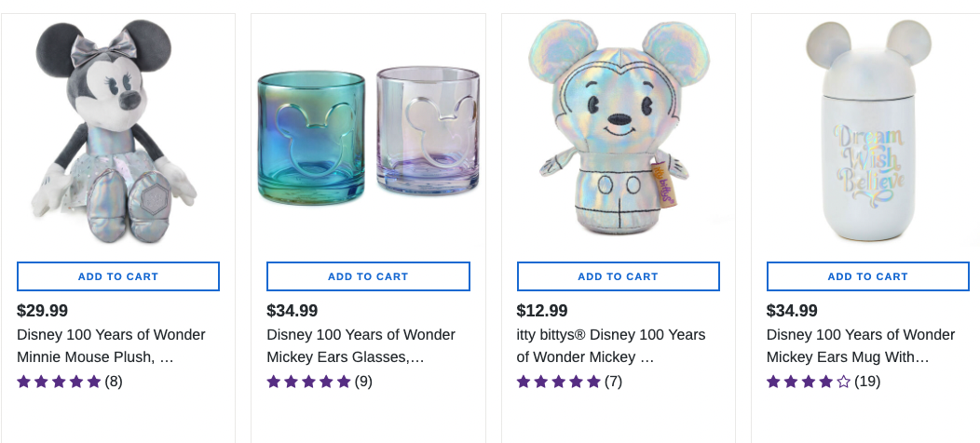Viewport: 980px width, 443px height.
Task: Click itty bittys Disney 100 Years title
Action: [x=611, y=345]
